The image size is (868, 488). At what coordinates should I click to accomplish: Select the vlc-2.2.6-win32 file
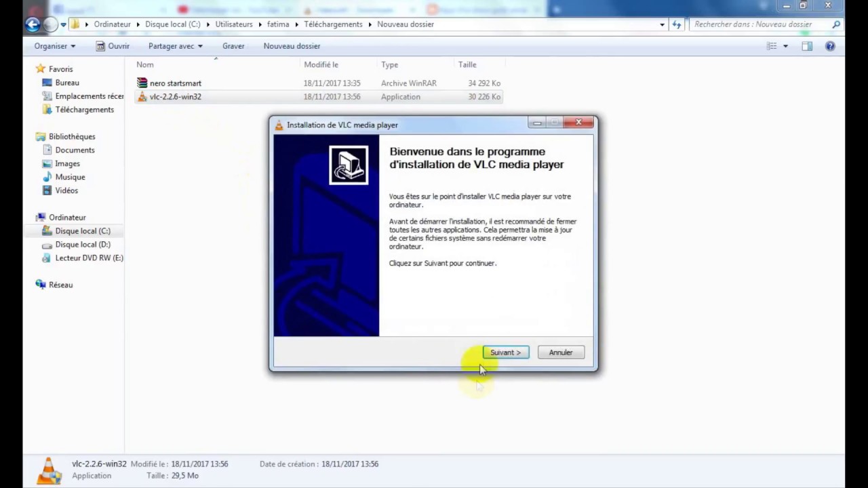[x=176, y=97]
